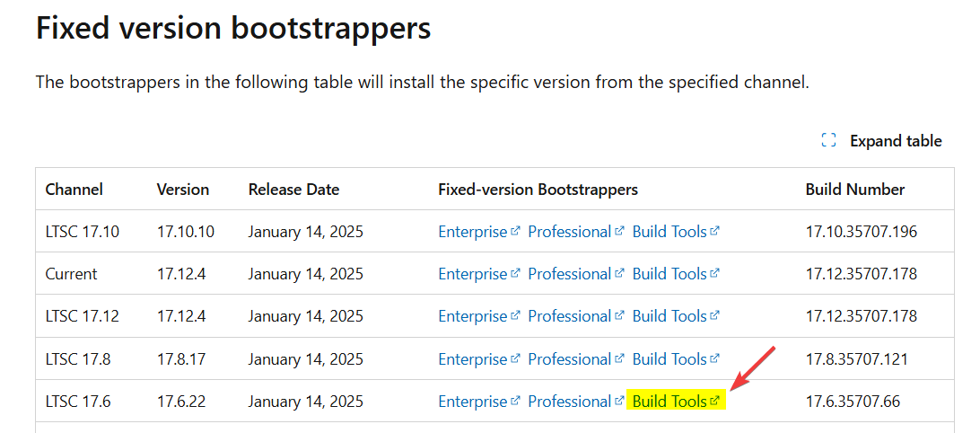
Task: Click external link icon beside Current Build Tools
Action: tap(714, 273)
